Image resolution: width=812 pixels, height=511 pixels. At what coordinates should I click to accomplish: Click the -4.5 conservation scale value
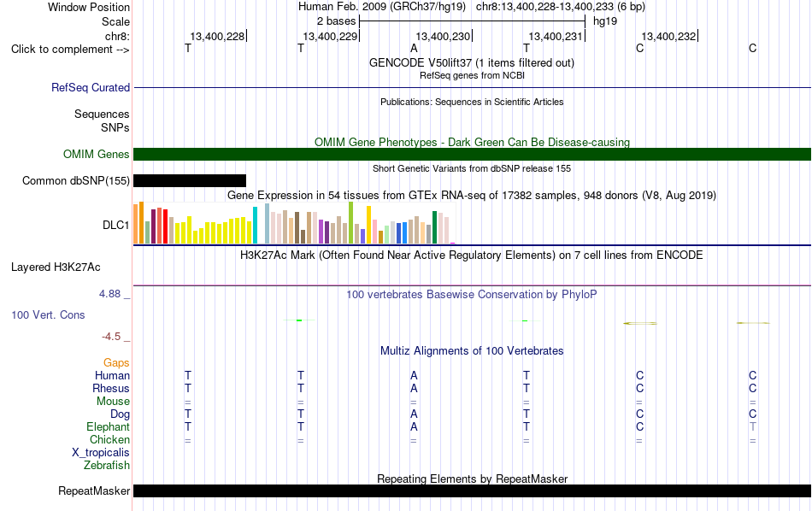111,337
